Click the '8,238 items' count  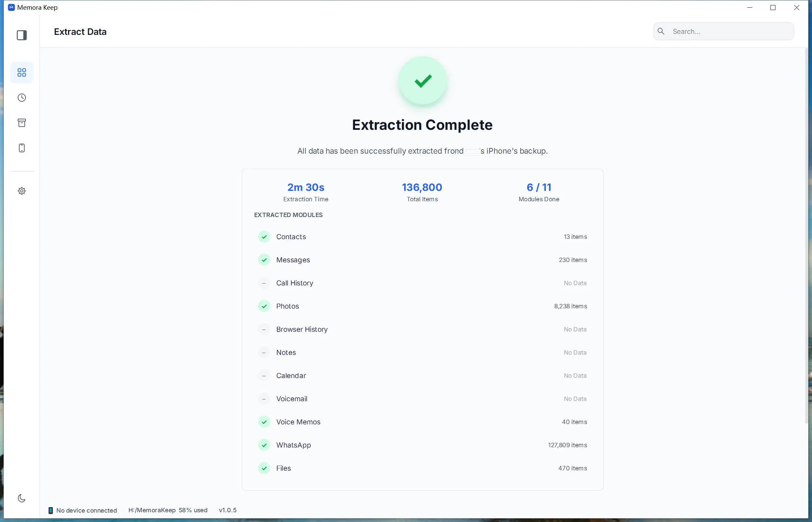pyautogui.click(x=571, y=306)
